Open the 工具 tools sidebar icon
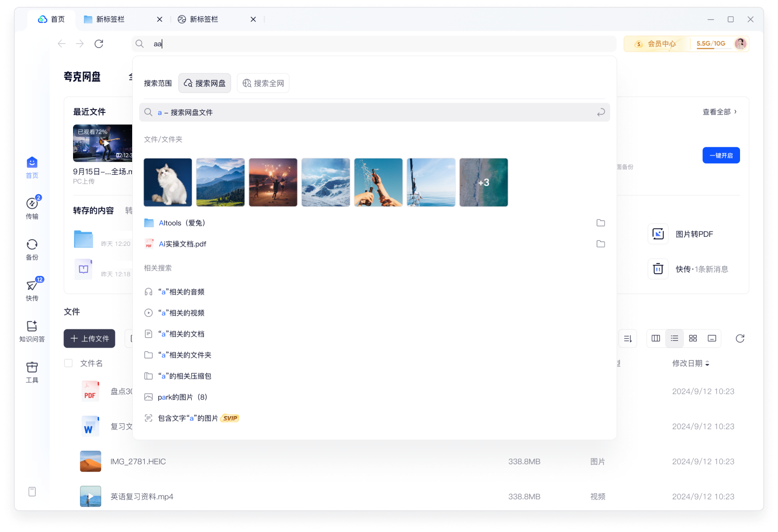 pos(32,372)
